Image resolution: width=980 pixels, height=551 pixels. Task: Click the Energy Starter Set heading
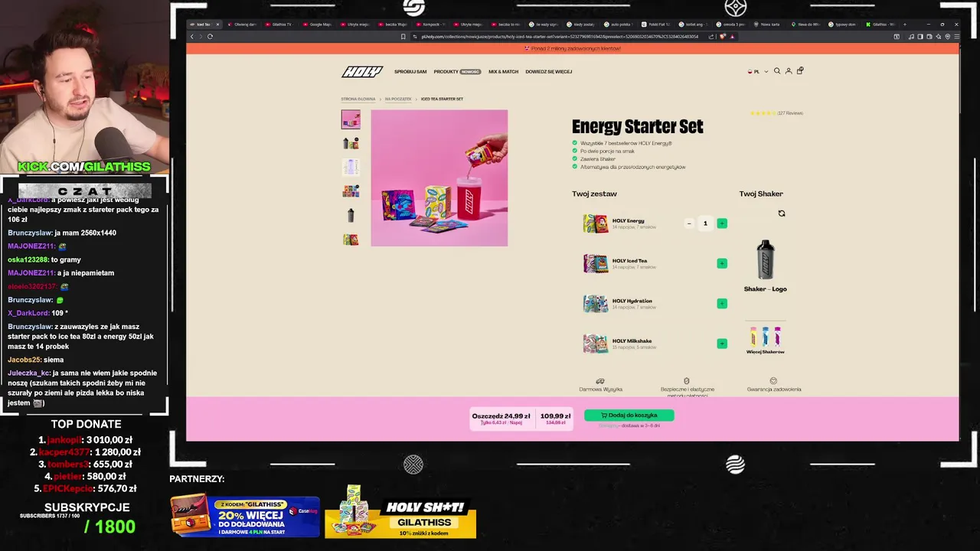point(638,126)
